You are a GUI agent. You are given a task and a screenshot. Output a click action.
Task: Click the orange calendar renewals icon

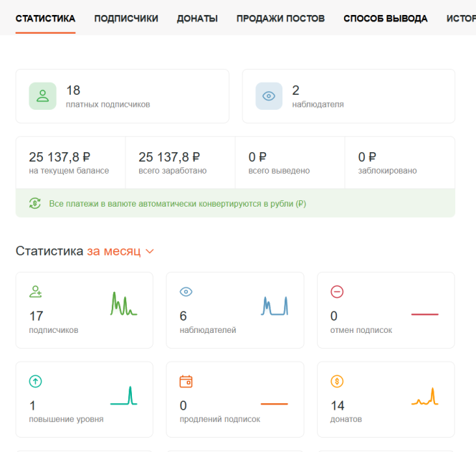[186, 381]
